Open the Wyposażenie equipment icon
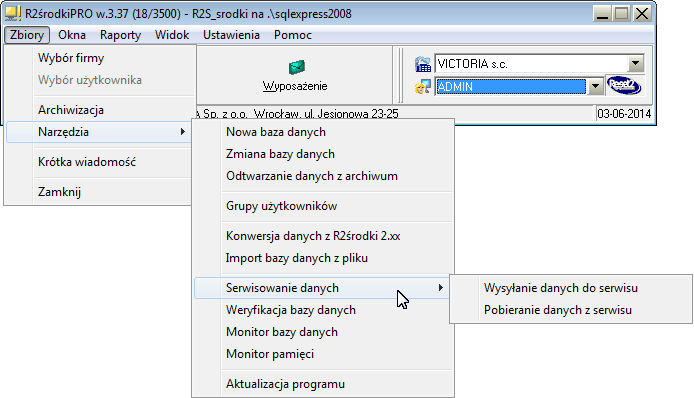 [x=297, y=67]
